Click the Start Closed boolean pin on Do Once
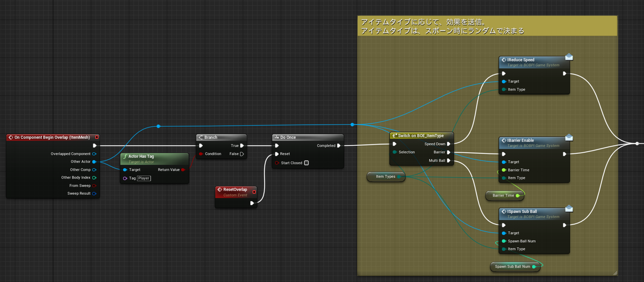This screenshot has width=644, height=282. click(277, 163)
